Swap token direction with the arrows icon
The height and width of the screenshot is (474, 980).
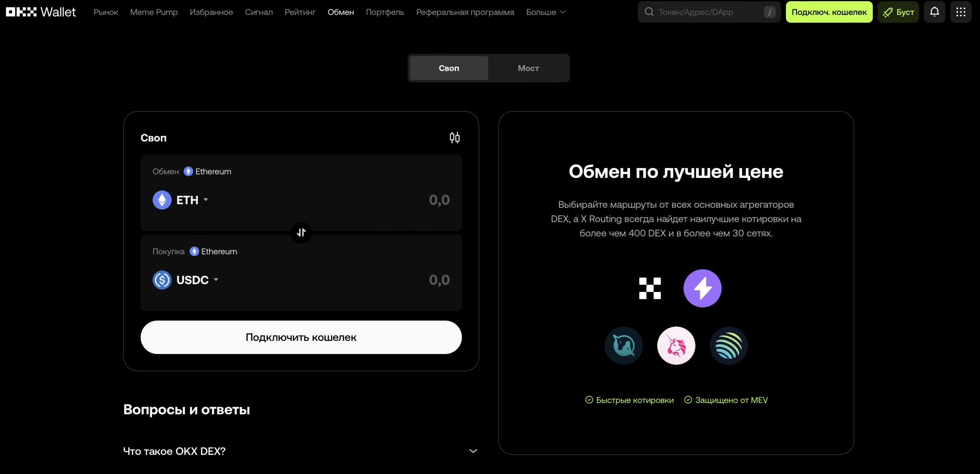(301, 232)
